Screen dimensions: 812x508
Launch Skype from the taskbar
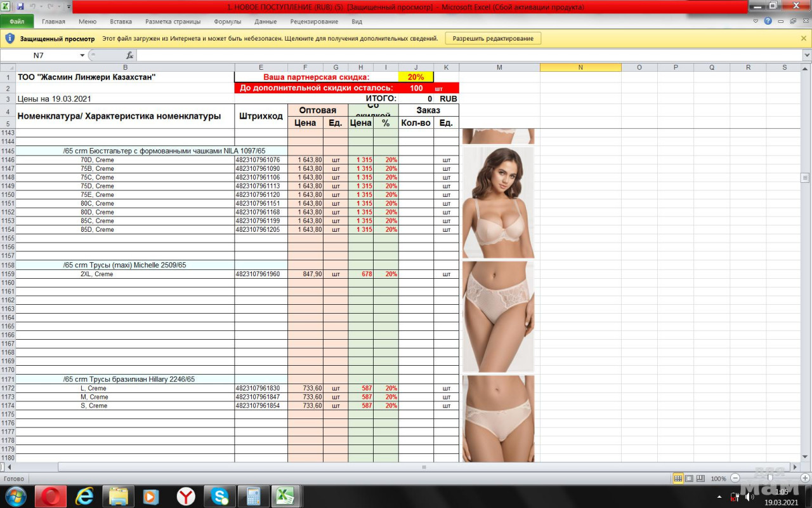pos(220,496)
